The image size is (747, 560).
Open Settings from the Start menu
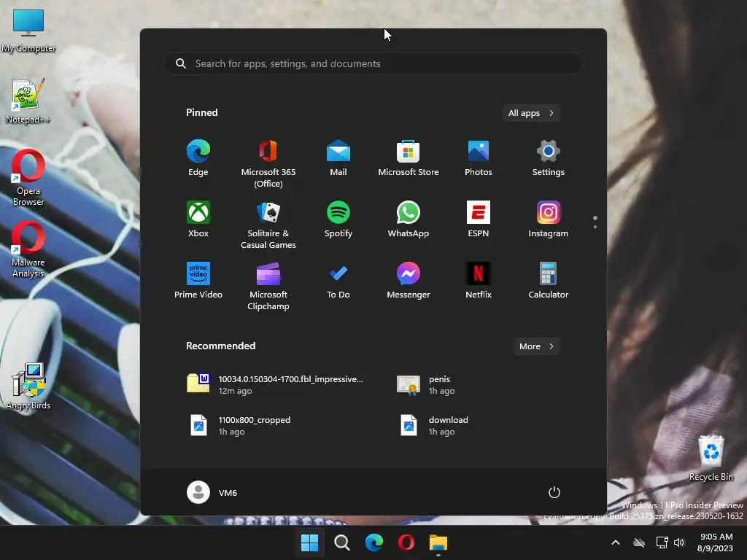(x=549, y=158)
